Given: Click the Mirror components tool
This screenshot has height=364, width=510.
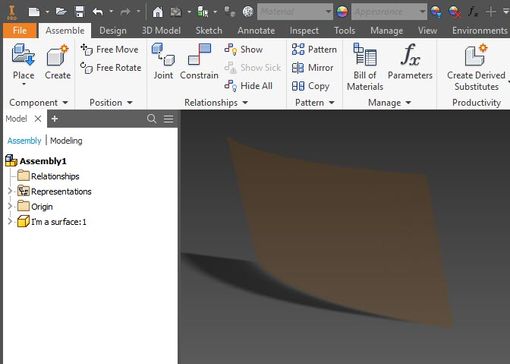Looking at the screenshot, I should (x=312, y=68).
